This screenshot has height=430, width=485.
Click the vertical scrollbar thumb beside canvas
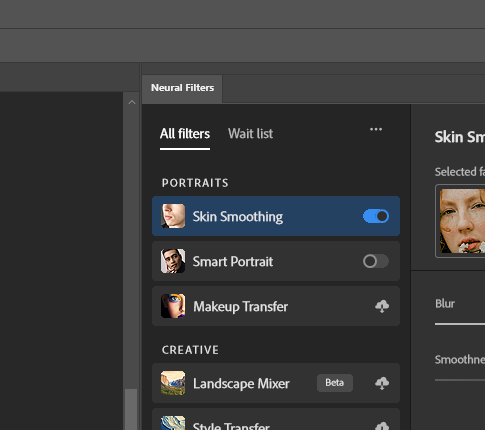pos(131,409)
